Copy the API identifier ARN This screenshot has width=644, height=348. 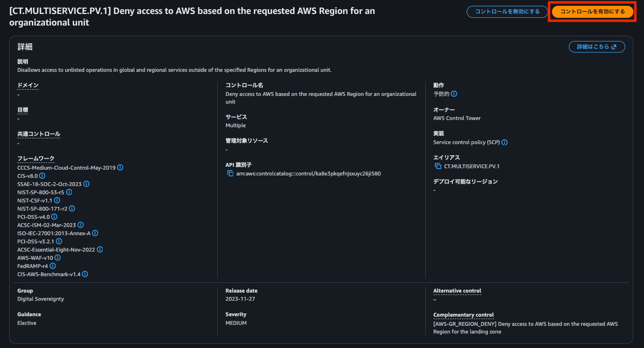coord(230,174)
